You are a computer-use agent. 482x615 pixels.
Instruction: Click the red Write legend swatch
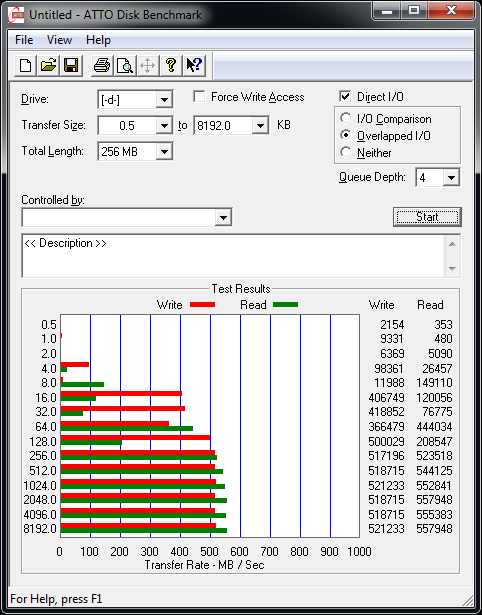tap(202, 304)
